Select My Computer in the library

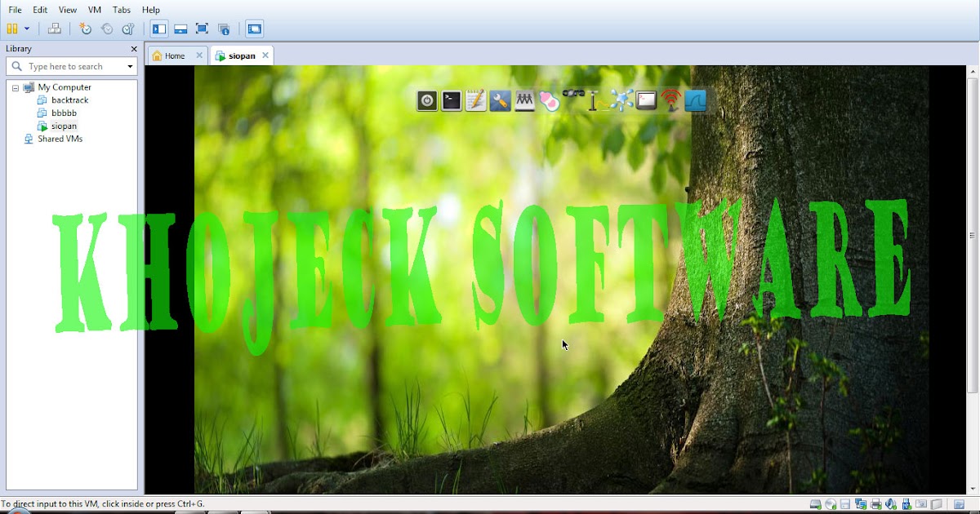pos(65,87)
